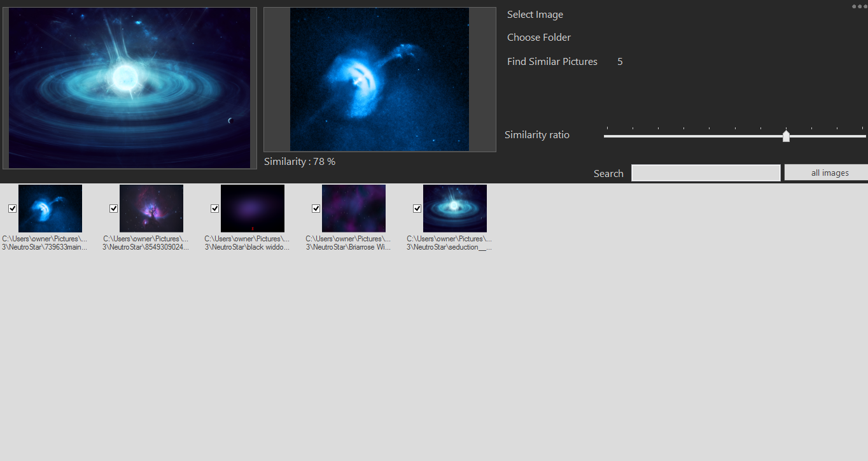Select the 8549309024 purple nebula thumbnail
868x461 pixels.
click(151, 208)
